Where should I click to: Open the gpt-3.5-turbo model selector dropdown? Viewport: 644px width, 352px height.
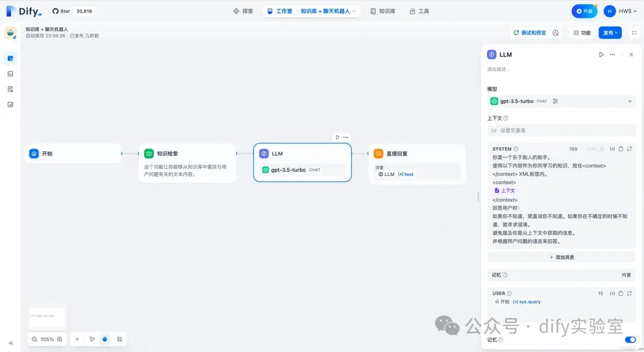pos(561,101)
